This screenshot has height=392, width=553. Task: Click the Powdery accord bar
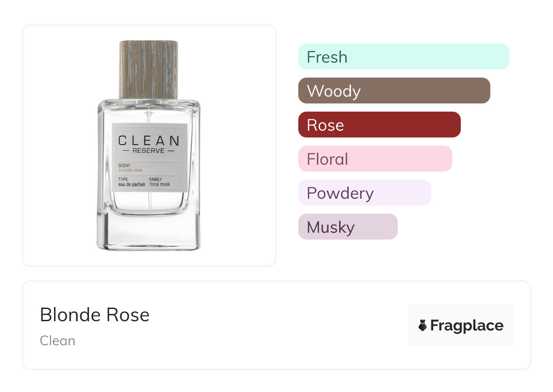[x=364, y=193]
